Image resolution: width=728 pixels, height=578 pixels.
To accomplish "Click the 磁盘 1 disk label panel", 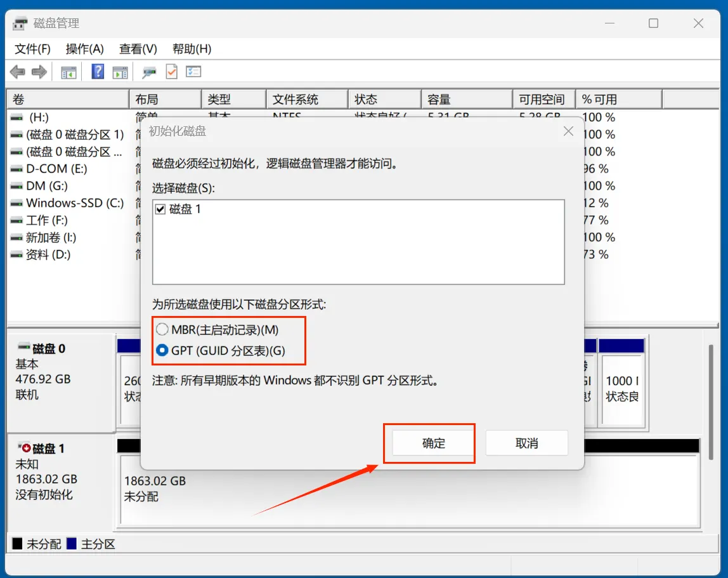I will (61, 482).
